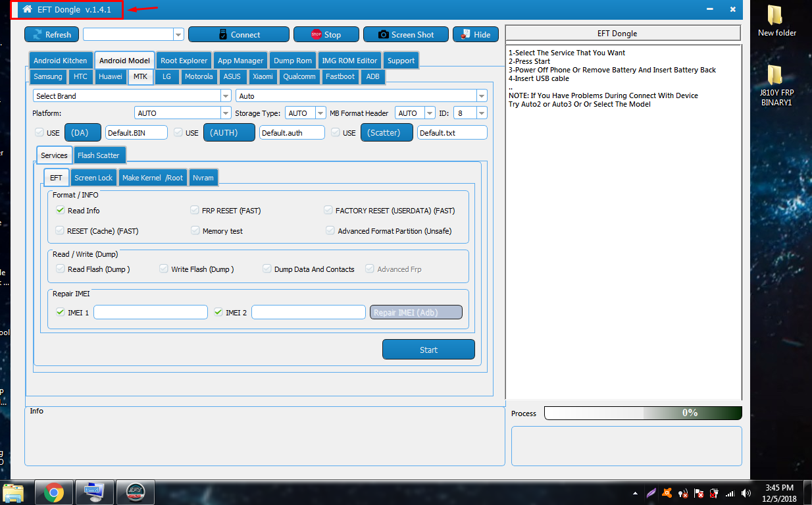Open the Avast antivirus tray icon
The image size is (812, 505).
click(x=667, y=492)
